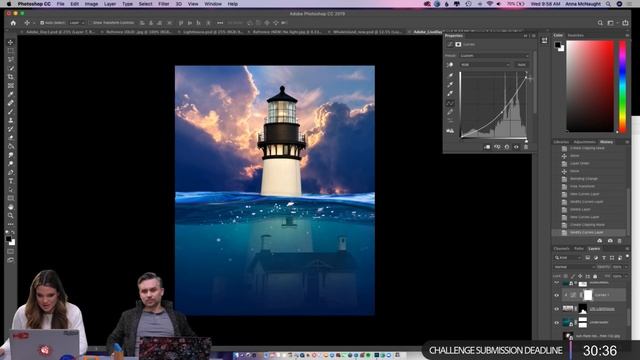Hide the Underwater layer
This screenshot has width=640, height=360.
click(x=556, y=322)
